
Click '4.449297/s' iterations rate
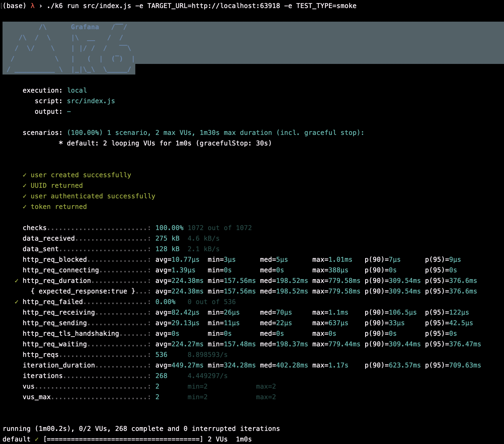coord(207,376)
